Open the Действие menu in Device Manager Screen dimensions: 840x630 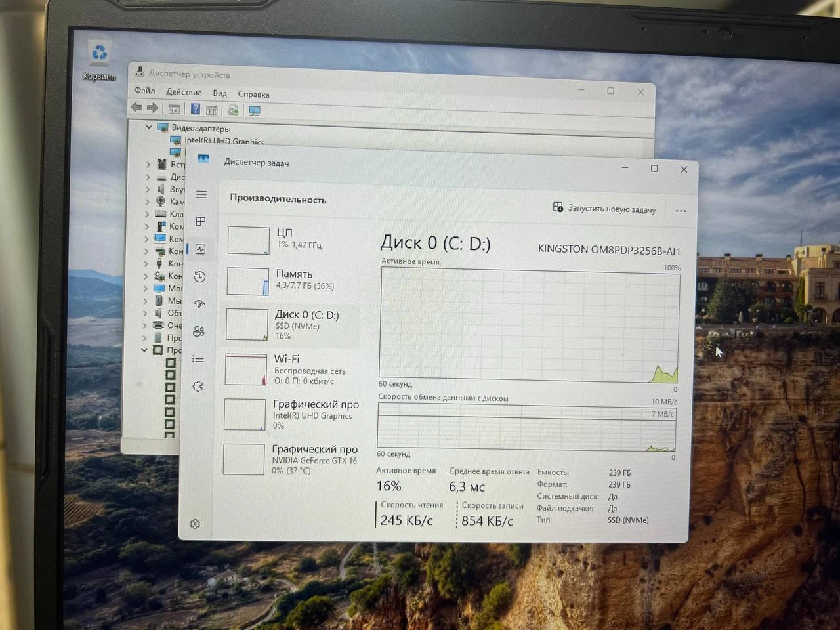click(184, 92)
